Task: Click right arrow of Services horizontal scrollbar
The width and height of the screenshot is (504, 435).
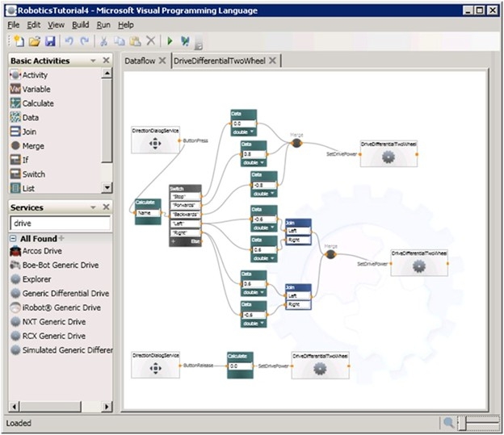Action: (107, 407)
